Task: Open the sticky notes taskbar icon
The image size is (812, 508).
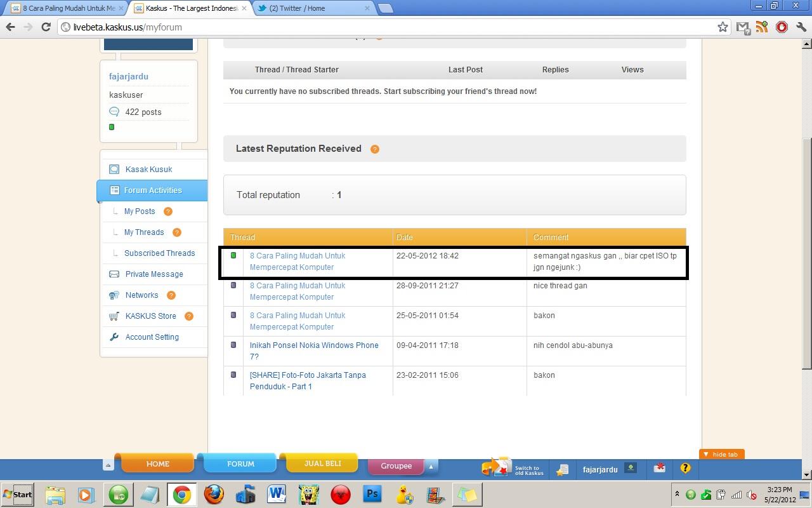Action: point(468,494)
